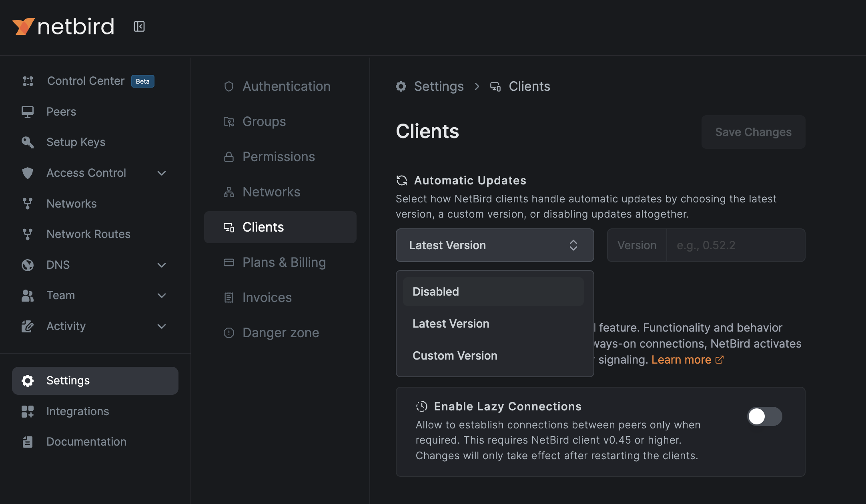Open the Latest Version dropdown selector

coord(495,245)
